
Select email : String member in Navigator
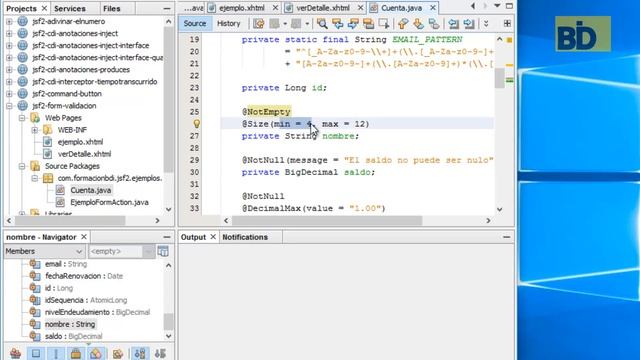pyautogui.click(x=66, y=264)
